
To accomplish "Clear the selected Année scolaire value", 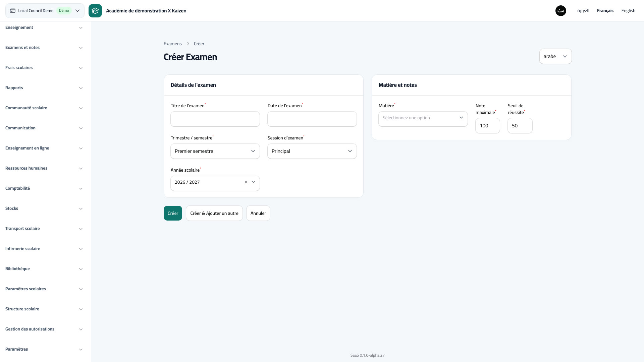I will coord(246,182).
